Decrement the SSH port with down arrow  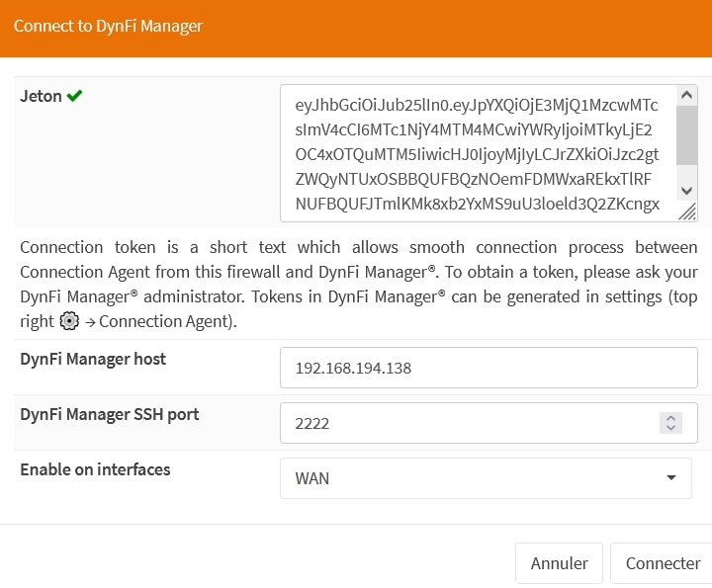[671, 428]
